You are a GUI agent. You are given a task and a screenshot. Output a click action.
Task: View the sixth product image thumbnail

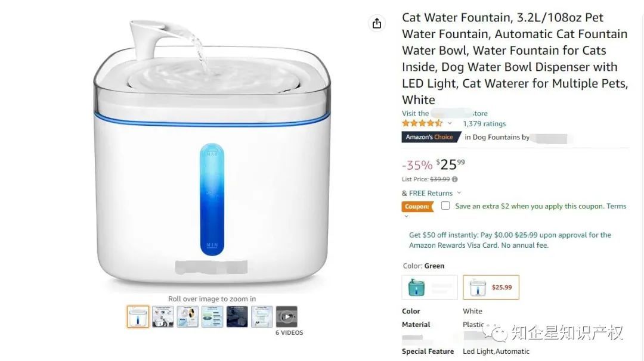tap(262, 317)
